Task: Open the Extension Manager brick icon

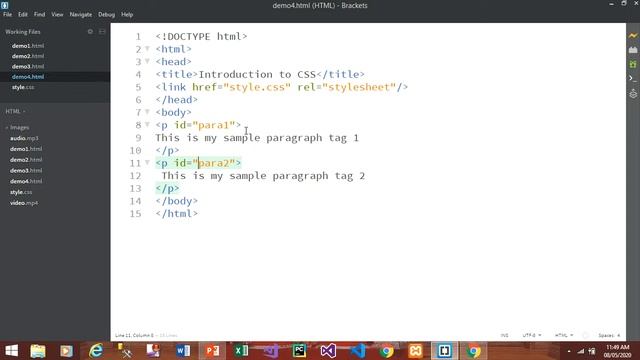Action: (633, 50)
